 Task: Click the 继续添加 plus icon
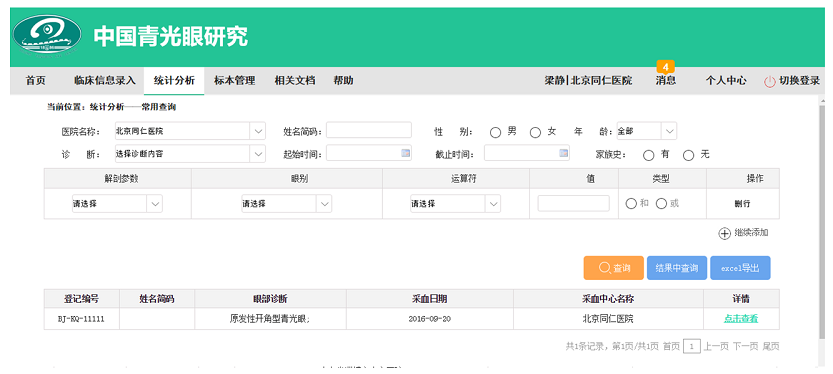(x=724, y=234)
